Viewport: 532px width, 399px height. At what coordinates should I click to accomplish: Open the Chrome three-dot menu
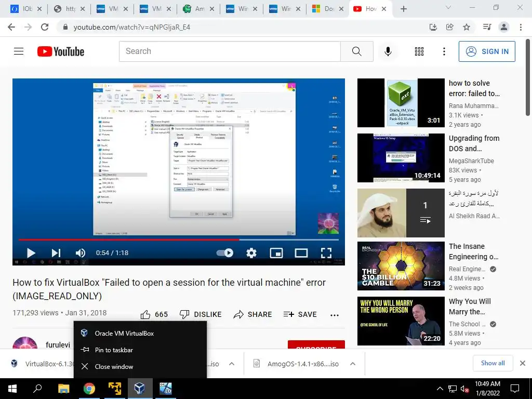pyautogui.click(x=521, y=27)
